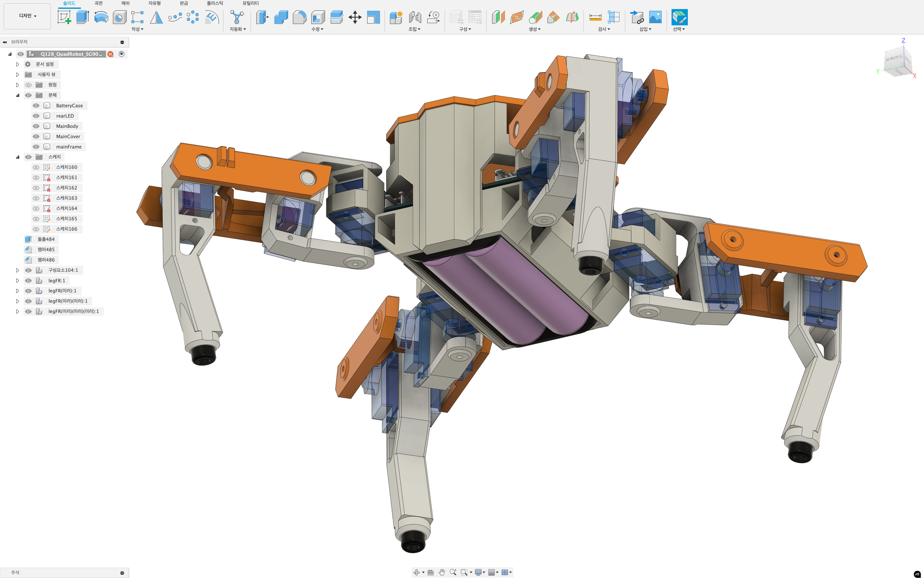The height and width of the screenshot is (578, 924).
Task: Select the Create Sketch tool icon
Action: 64,17
